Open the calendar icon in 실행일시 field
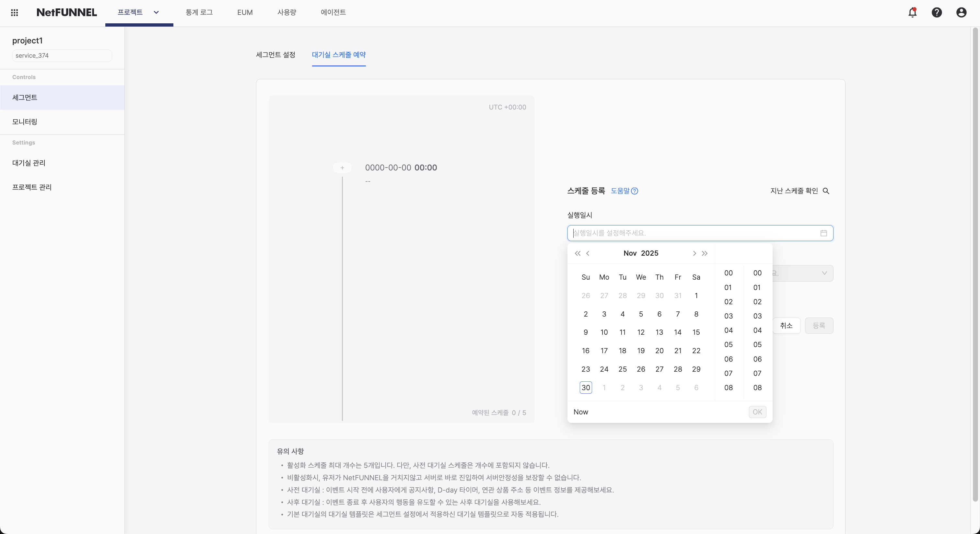Image resolution: width=980 pixels, height=534 pixels. point(824,233)
